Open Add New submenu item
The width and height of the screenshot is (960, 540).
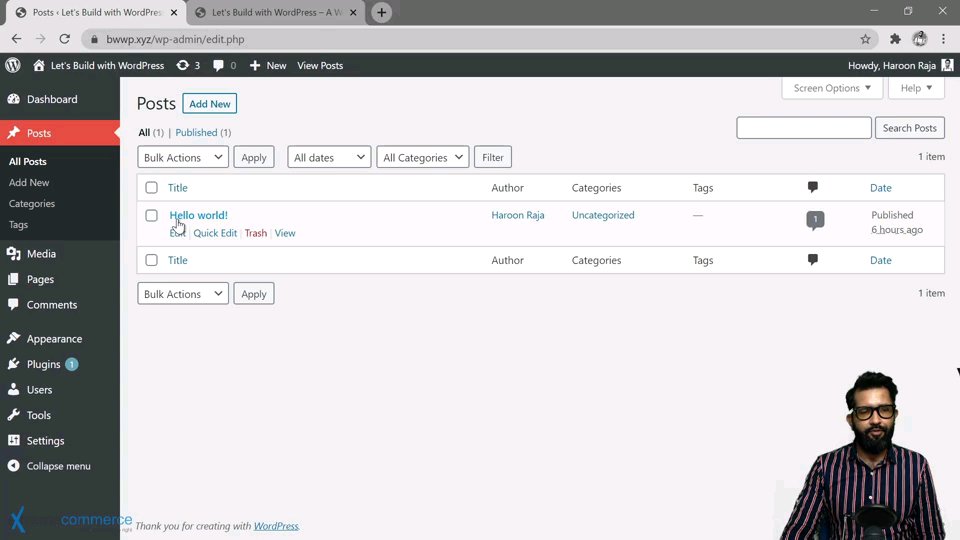[x=29, y=182]
